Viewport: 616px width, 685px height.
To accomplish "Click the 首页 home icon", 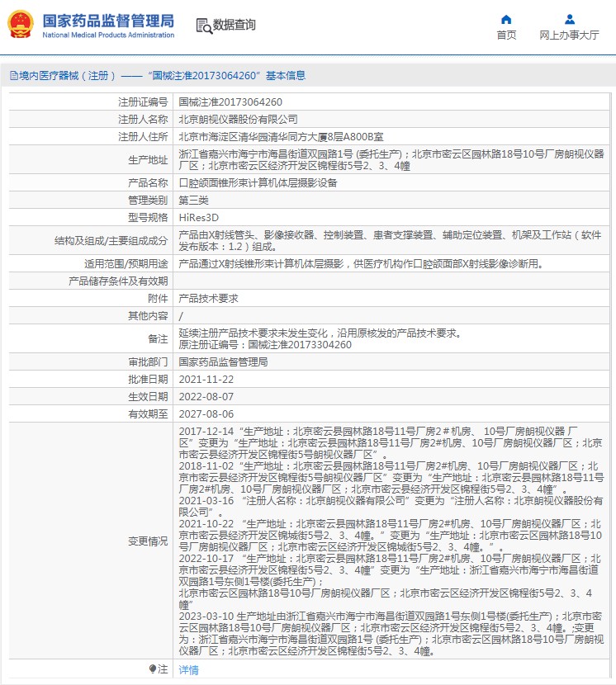I will click(x=506, y=19).
